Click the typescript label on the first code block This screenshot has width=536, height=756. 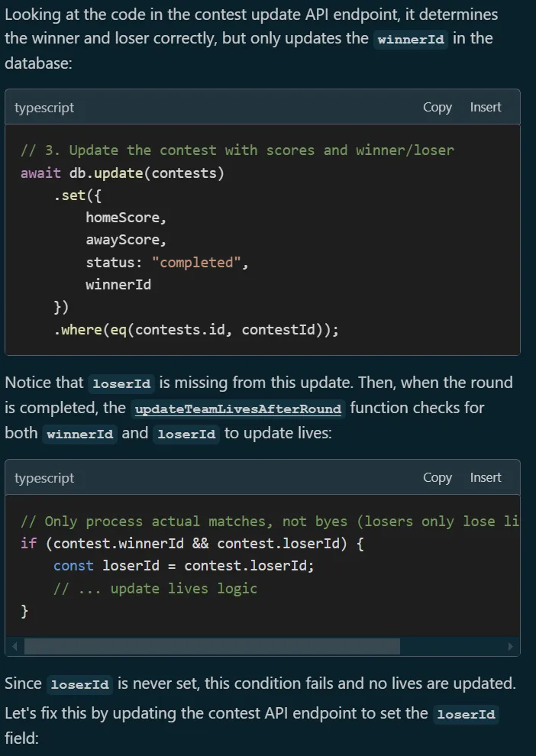(x=44, y=108)
